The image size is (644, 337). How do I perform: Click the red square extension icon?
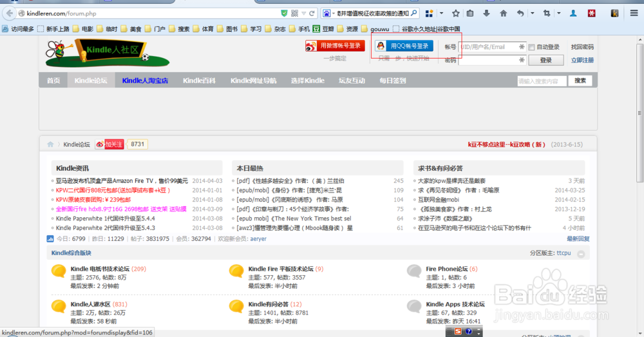591,13
